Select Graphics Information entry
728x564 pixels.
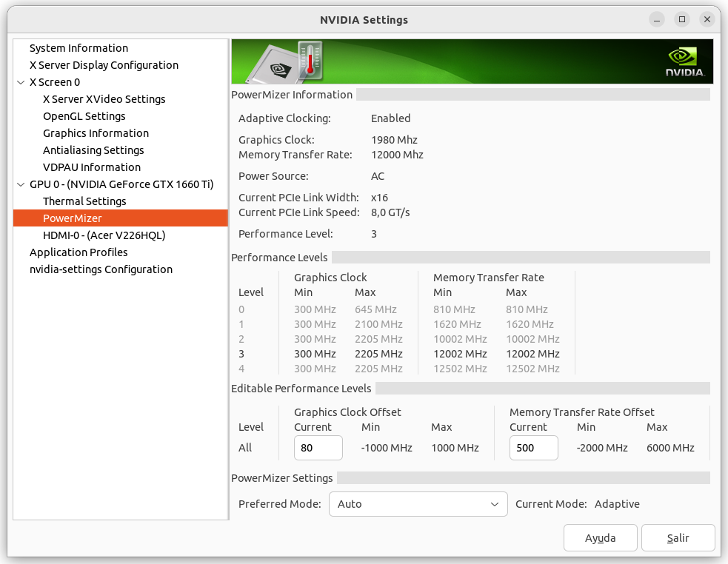click(x=96, y=133)
